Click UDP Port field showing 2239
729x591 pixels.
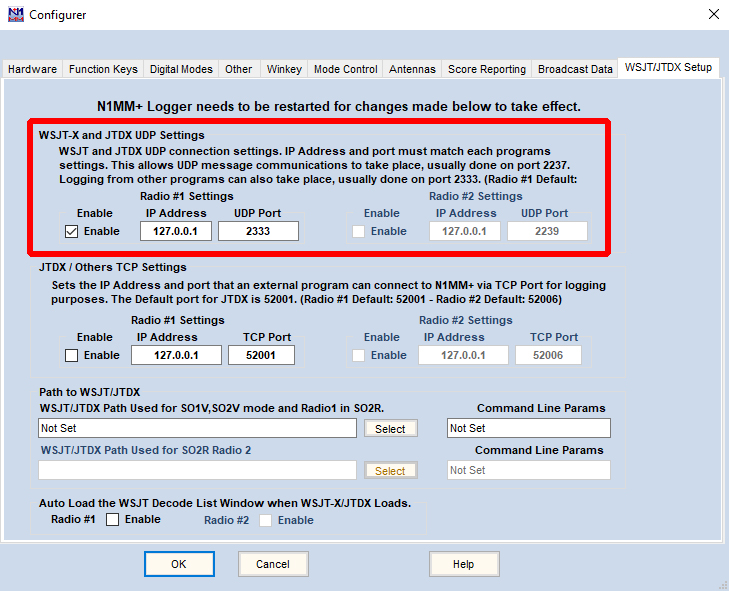(547, 231)
